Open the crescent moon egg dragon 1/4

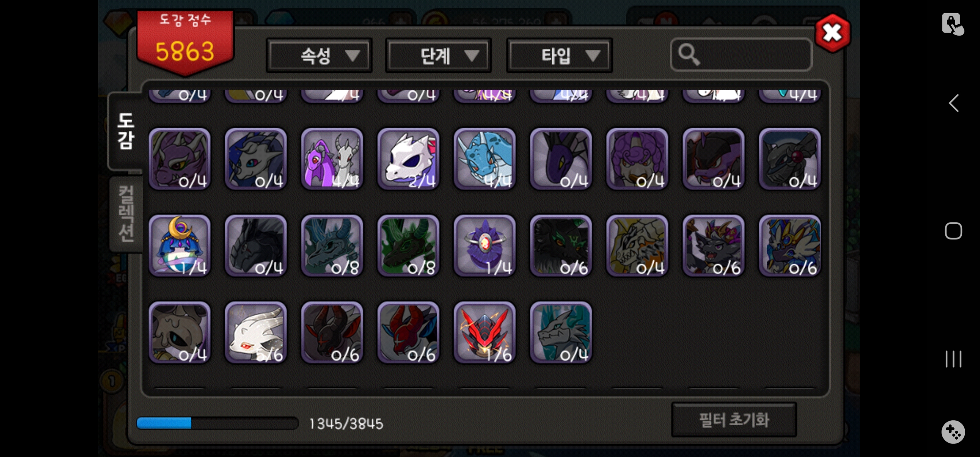180,246
